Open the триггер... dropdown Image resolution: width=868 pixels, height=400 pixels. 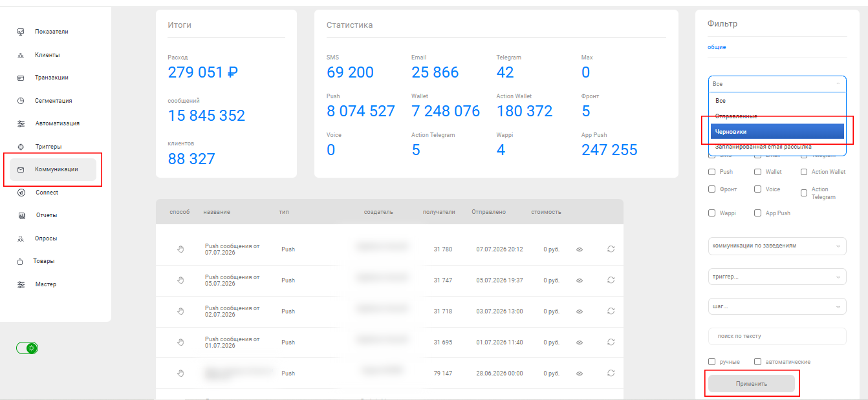(777, 277)
